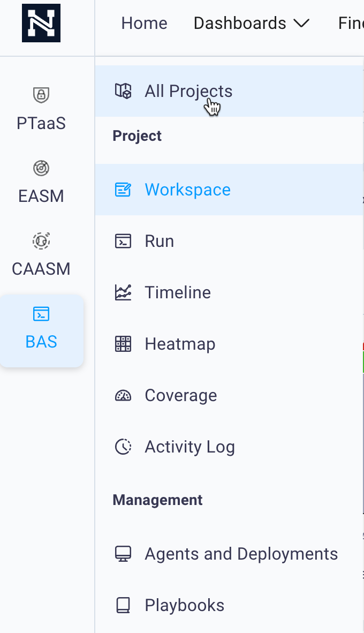This screenshot has height=633, width=364.
Task: Click the Coverage gauge icon
Action: [123, 395]
